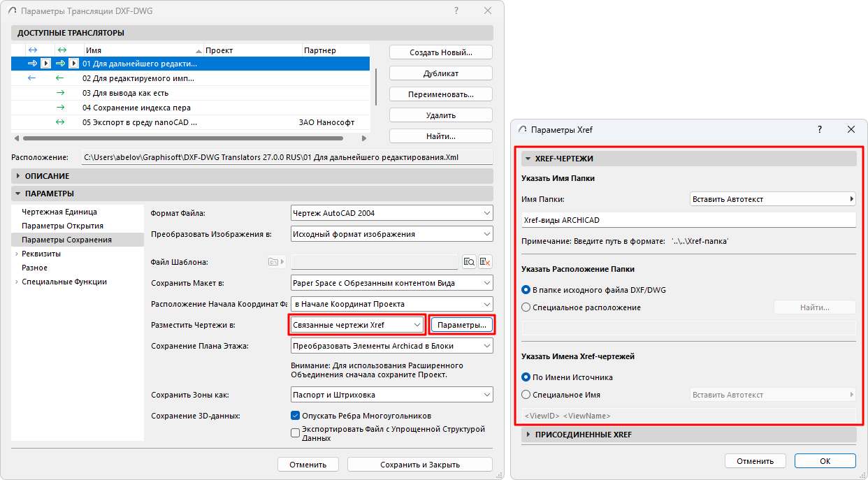
Task: Sort translators by Имя column header
Action: 143,50
